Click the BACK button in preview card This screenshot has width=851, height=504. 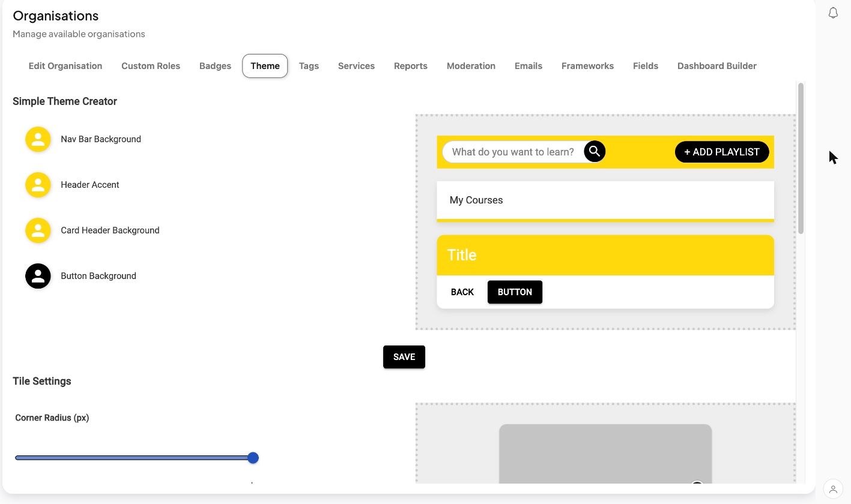462,292
